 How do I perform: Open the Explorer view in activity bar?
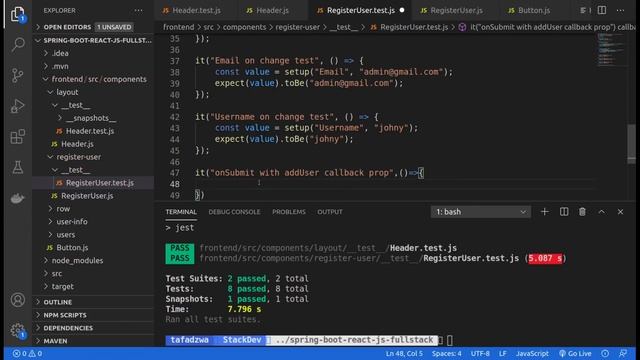(18, 15)
